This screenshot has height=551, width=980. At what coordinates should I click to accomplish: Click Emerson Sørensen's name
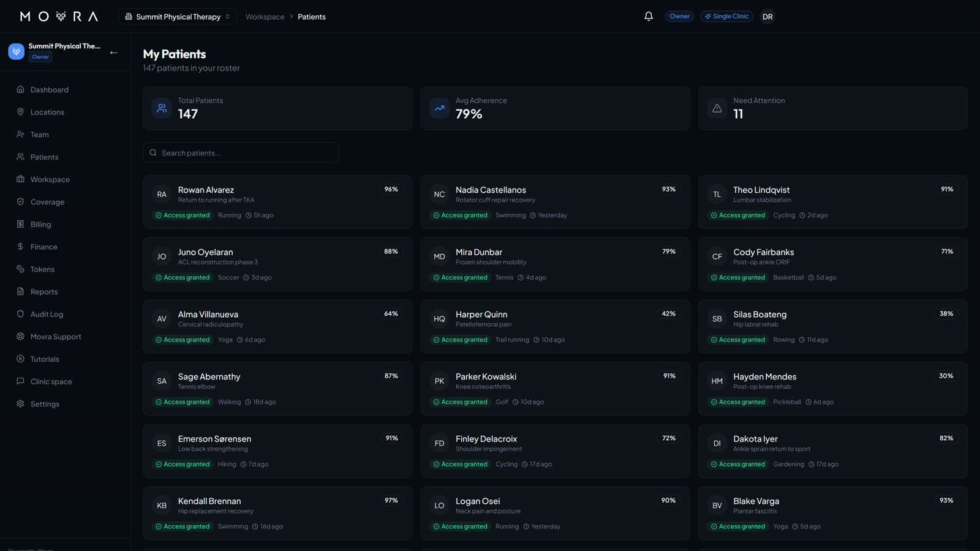214,439
